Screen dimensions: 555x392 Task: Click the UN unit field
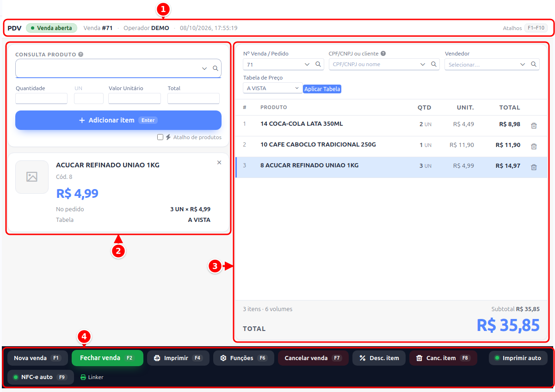coord(89,98)
